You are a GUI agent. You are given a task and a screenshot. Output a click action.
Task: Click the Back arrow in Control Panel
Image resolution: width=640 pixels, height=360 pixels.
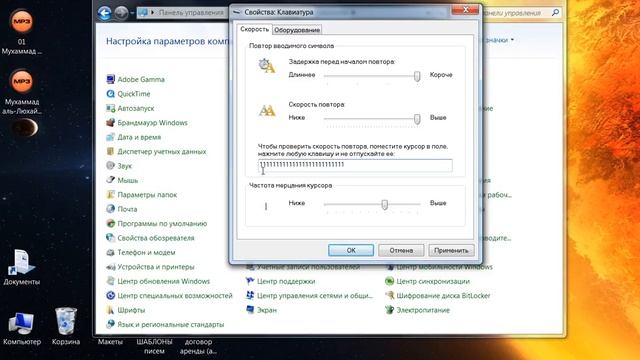[104, 13]
